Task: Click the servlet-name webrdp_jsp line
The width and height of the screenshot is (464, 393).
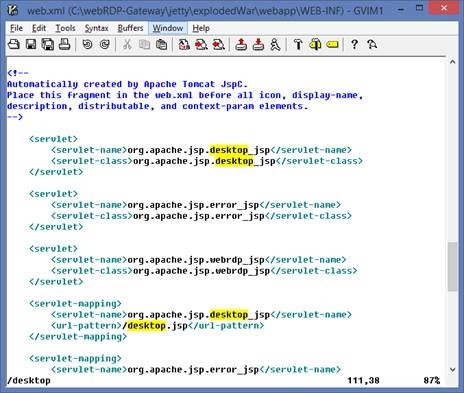Action: coord(199,260)
